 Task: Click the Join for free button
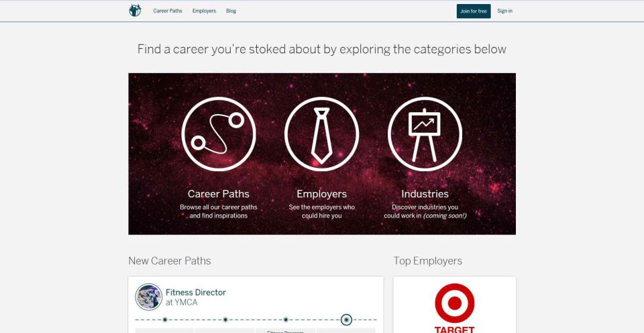tap(474, 11)
